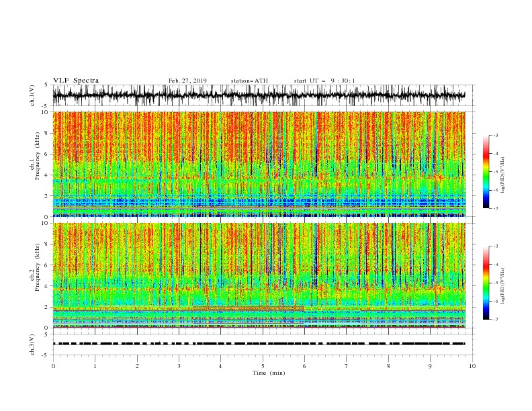Click the ch.3 black dashed trace
Viewport: 532px width, 411px height.
pyautogui.click(x=259, y=344)
